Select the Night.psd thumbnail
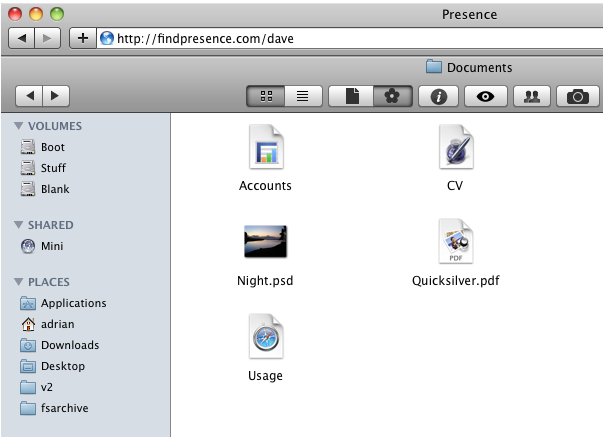 tap(265, 243)
